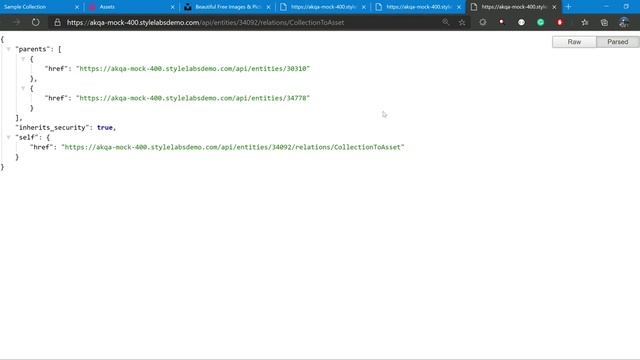640x360 pixels.
Task: Restore down the browser window
Action: 626,7
